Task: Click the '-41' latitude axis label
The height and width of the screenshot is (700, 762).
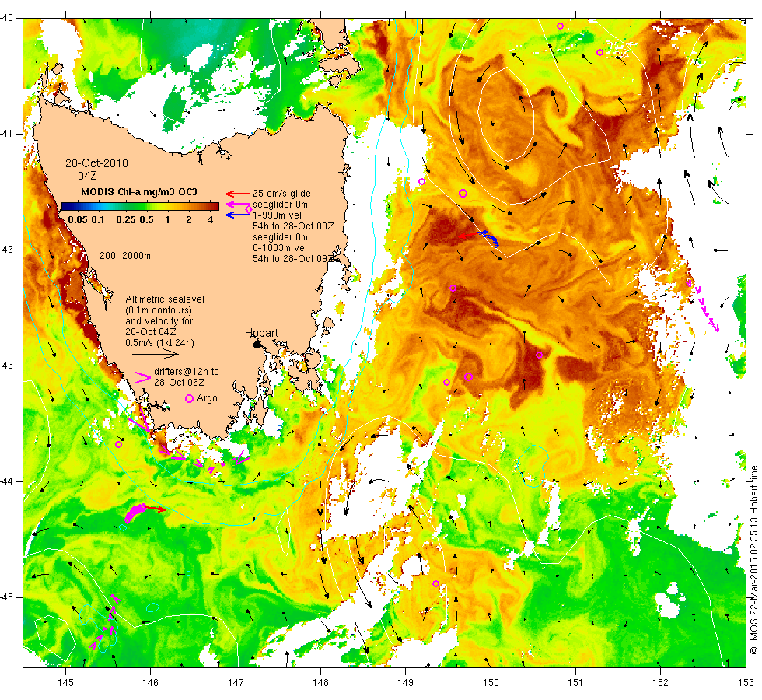Action: point(7,134)
